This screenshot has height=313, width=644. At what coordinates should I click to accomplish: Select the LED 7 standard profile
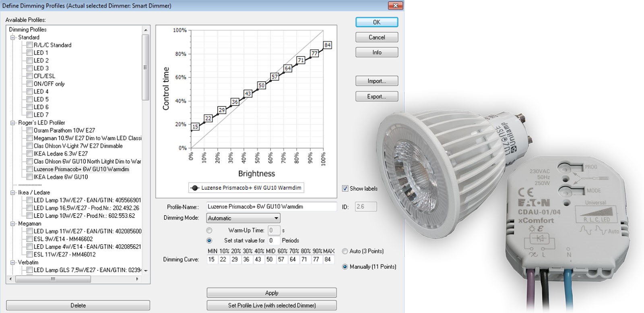click(41, 115)
